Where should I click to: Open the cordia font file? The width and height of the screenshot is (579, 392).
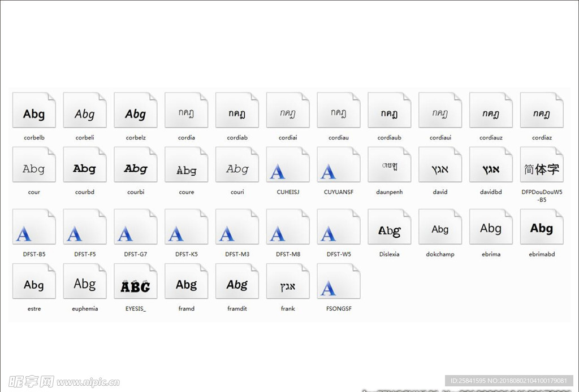click(x=186, y=111)
